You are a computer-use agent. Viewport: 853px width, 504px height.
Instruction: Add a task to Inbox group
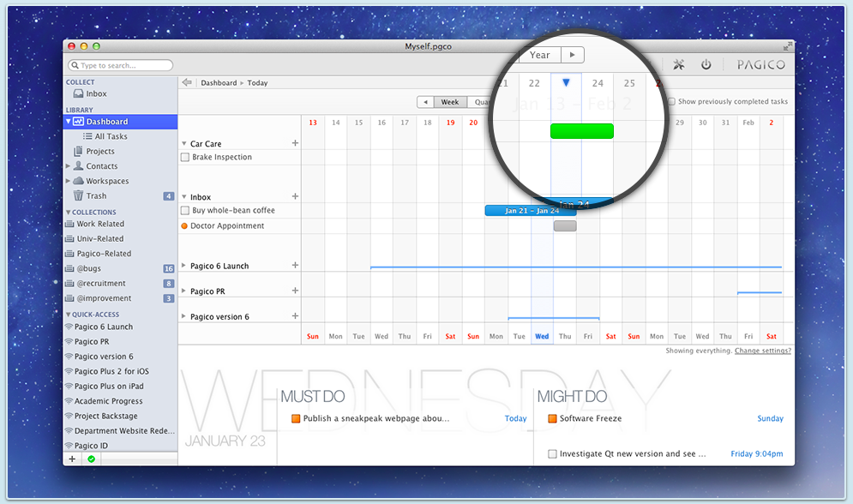(295, 196)
